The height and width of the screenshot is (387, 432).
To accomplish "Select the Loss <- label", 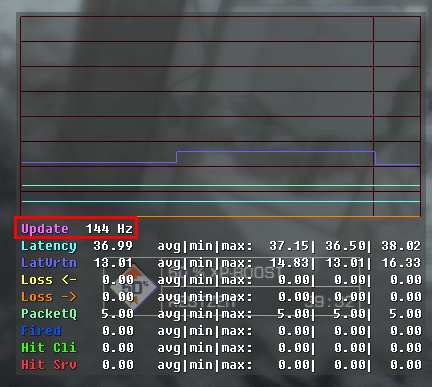I will point(49,280).
